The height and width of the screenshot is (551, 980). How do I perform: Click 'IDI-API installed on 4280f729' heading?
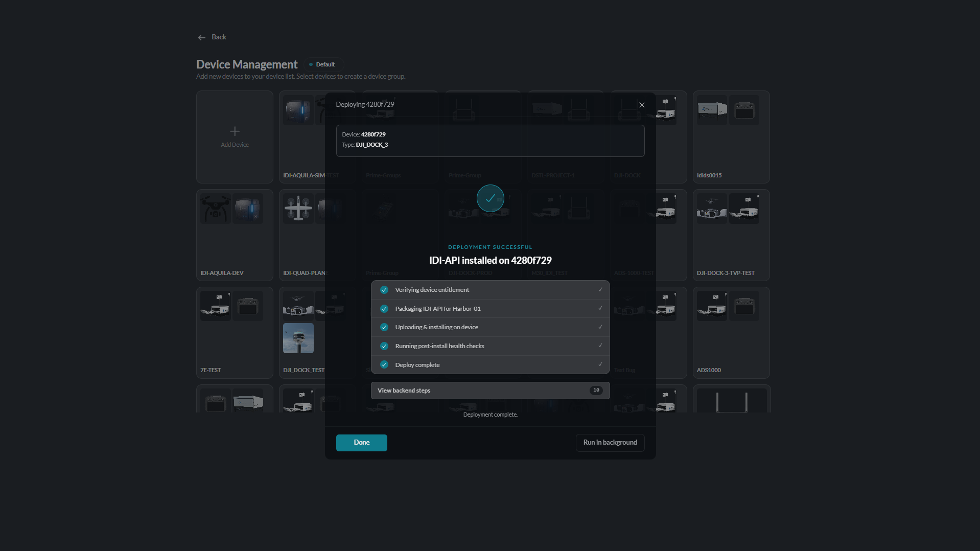[x=490, y=260]
